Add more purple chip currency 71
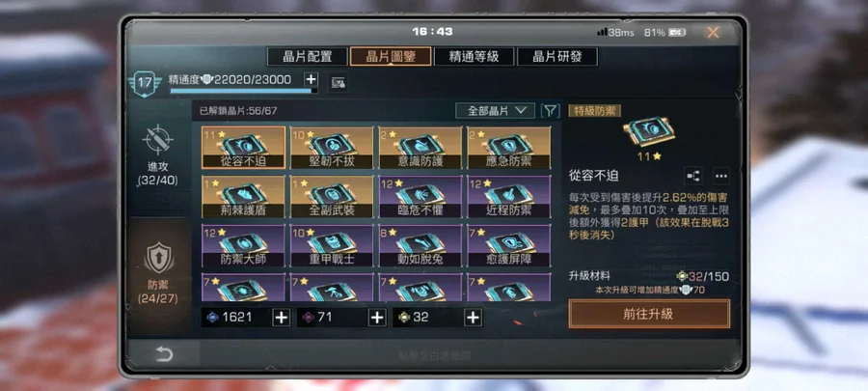This screenshot has height=391, width=868. (377, 318)
